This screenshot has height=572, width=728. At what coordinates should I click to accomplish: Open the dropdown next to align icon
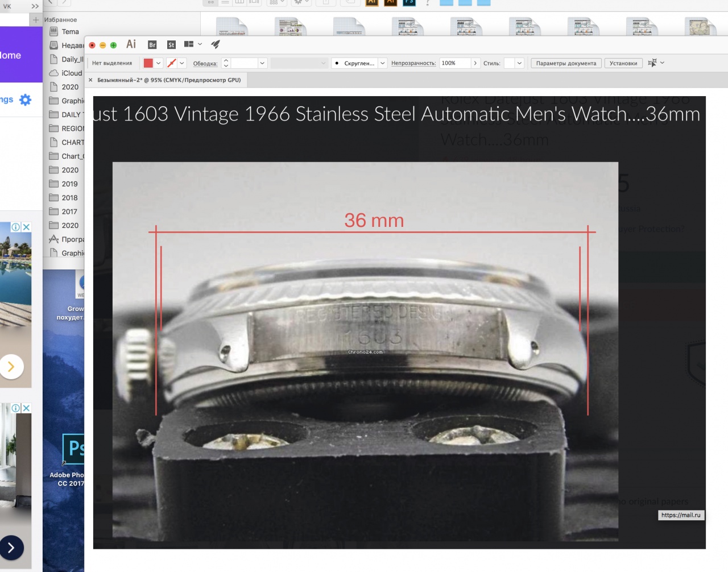(x=662, y=63)
